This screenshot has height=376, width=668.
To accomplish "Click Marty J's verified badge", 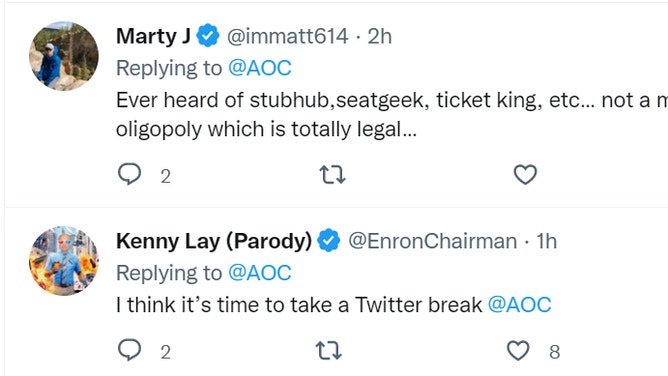I will [x=208, y=36].
